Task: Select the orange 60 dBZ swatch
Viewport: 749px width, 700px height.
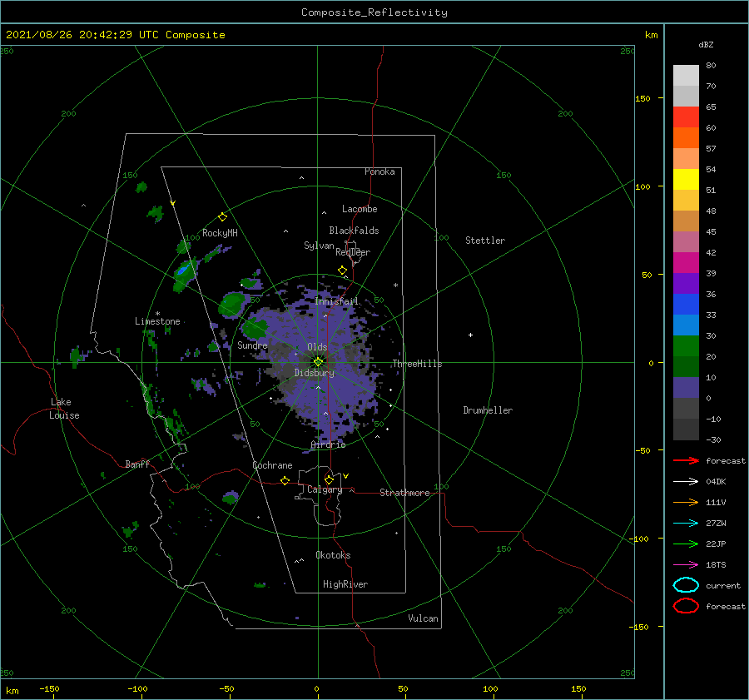Action: (x=686, y=137)
